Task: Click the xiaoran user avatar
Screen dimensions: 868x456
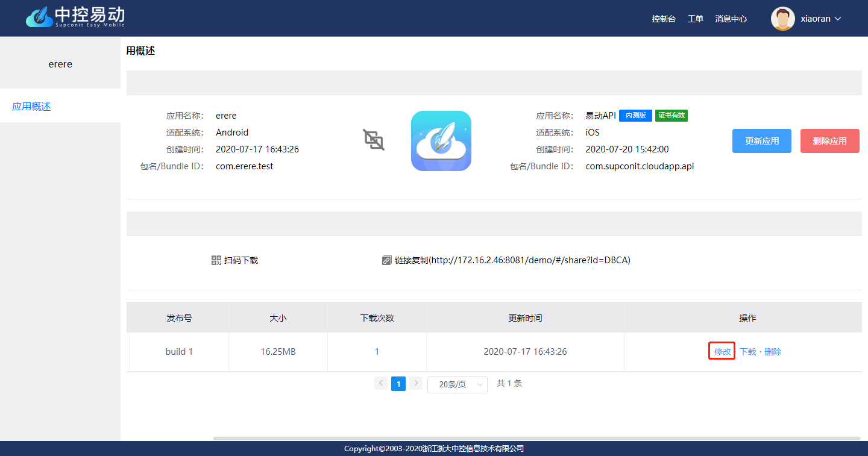Action: (782, 19)
